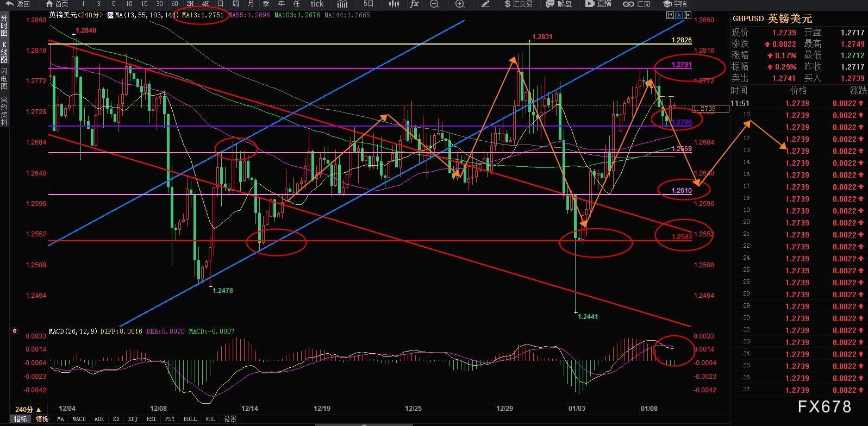Select the 5-minute timeframe
The width and height of the screenshot is (868, 426).
114,4
